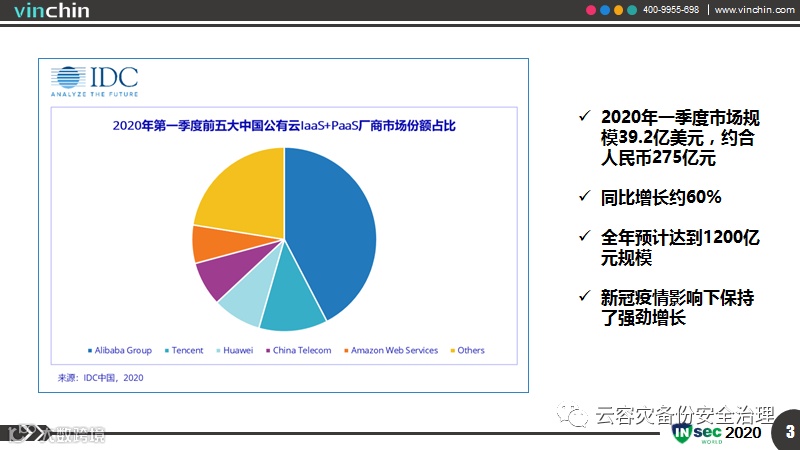The height and width of the screenshot is (450, 800).
Task: Click the Others legend entry
Action: point(467,351)
